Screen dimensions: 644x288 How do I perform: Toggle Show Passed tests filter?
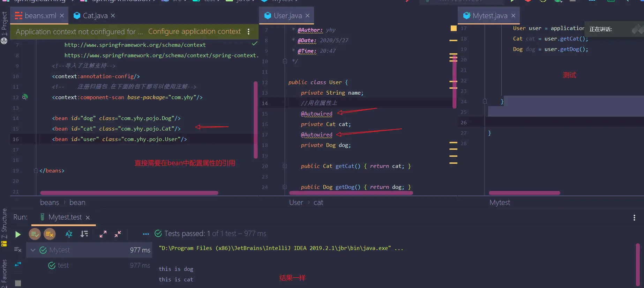click(x=35, y=234)
